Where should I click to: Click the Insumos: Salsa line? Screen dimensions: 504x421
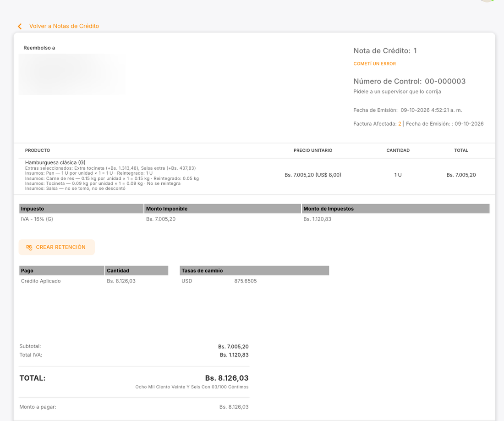pyautogui.click(x=75, y=188)
